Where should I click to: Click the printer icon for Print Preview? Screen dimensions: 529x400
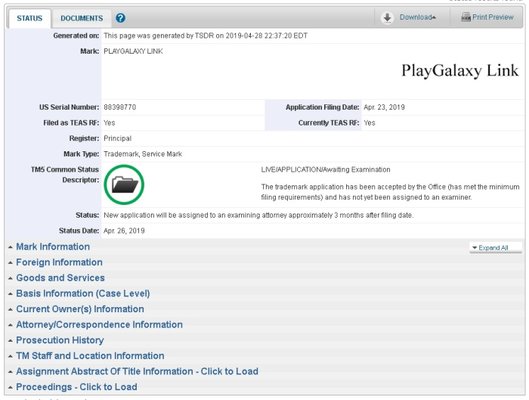click(466, 17)
